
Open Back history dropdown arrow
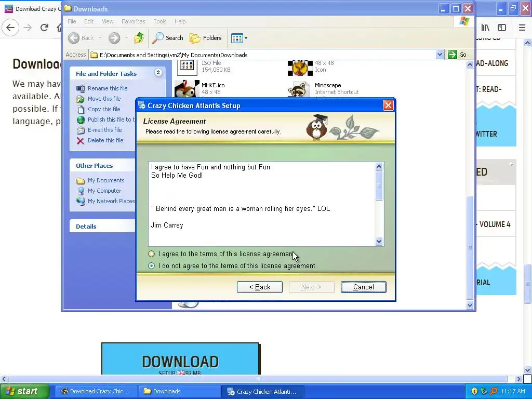pos(100,38)
